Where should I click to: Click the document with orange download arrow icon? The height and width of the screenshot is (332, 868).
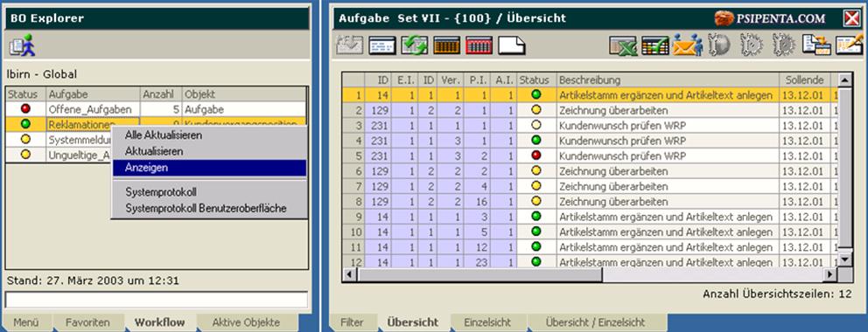tap(817, 45)
